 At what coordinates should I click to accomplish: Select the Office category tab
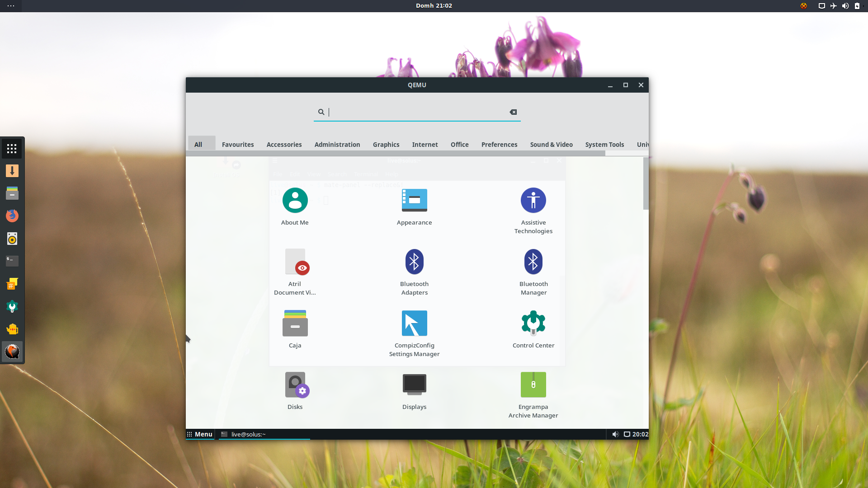[x=459, y=145]
